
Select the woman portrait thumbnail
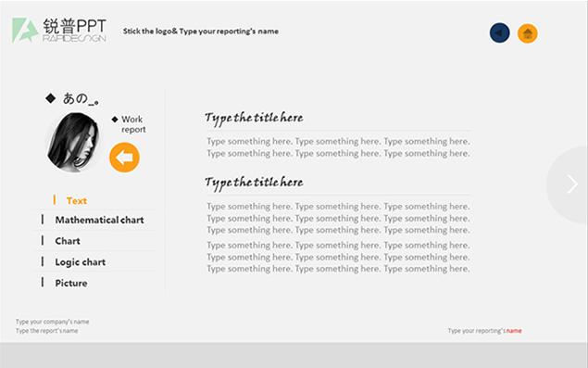(73, 143)
